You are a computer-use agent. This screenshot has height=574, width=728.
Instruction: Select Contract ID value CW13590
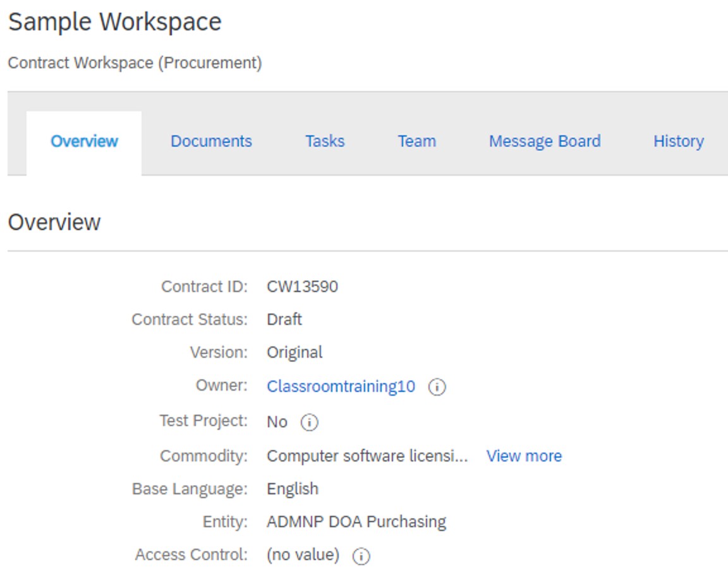(x=302, y=286)
